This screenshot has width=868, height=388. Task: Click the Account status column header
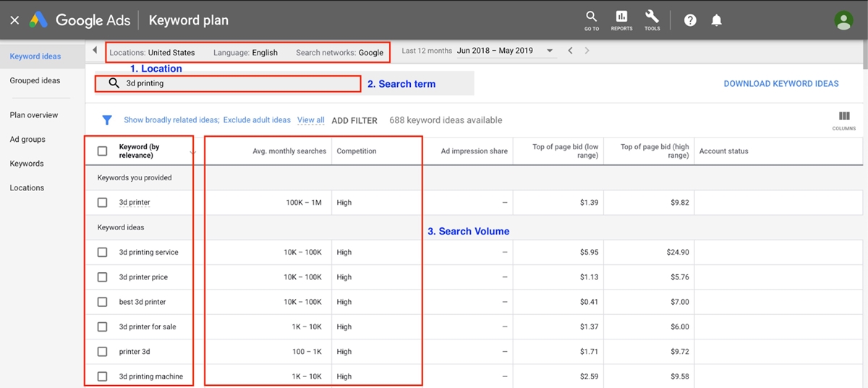[724, 151]
